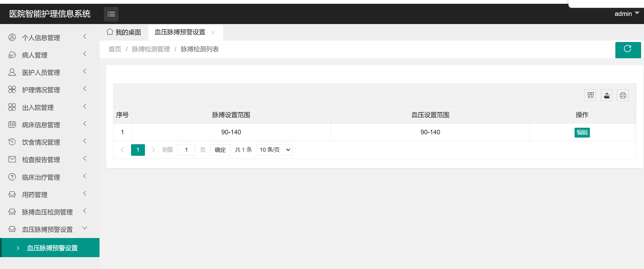
Task: Click the 饮食情况管理 clock icon
Action: 12,142
